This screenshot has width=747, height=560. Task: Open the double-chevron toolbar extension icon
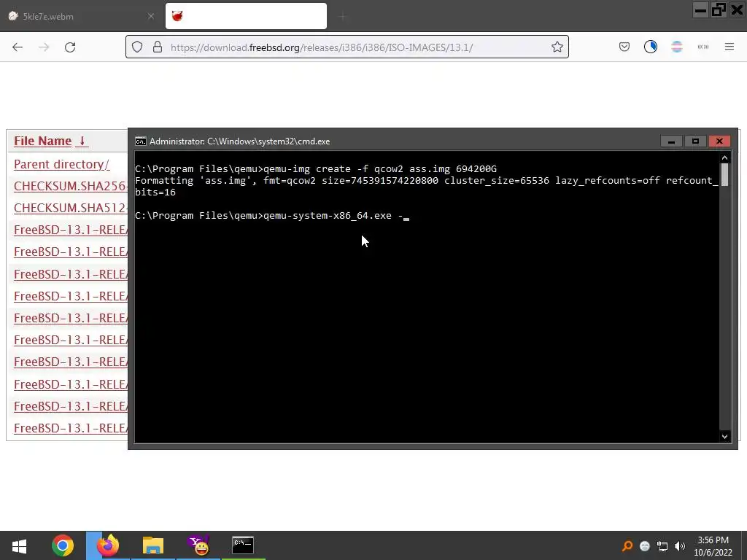click(703, 47)
